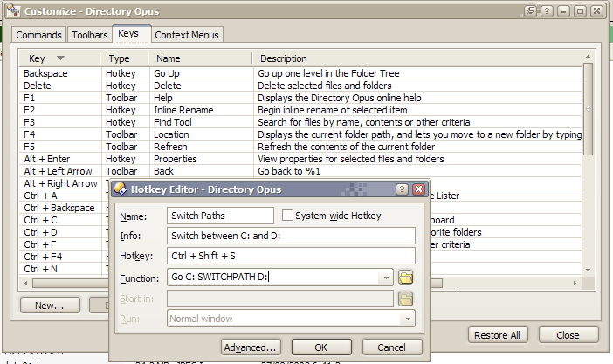Select the F5 Refresh row
Image resolution: width=613 pixels, height=364 pixels.
300,147
